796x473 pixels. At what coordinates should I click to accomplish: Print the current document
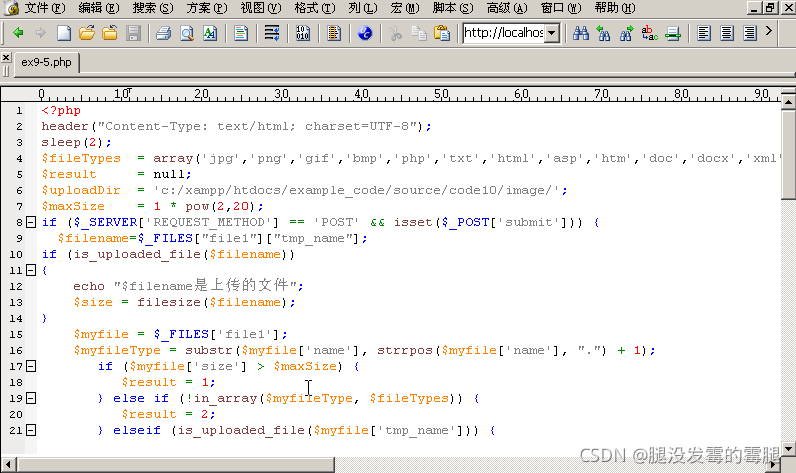coord(163,33)
